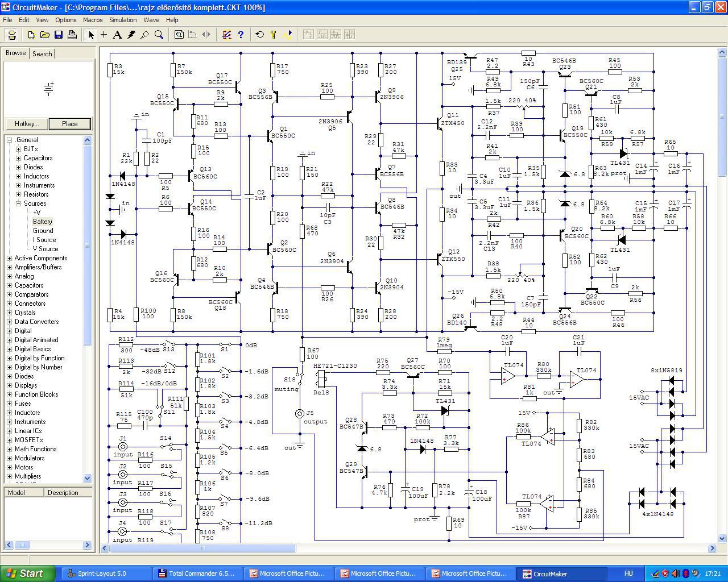Select V Source in the tree
The image size is (728, 582).
[x=45, y=249]
